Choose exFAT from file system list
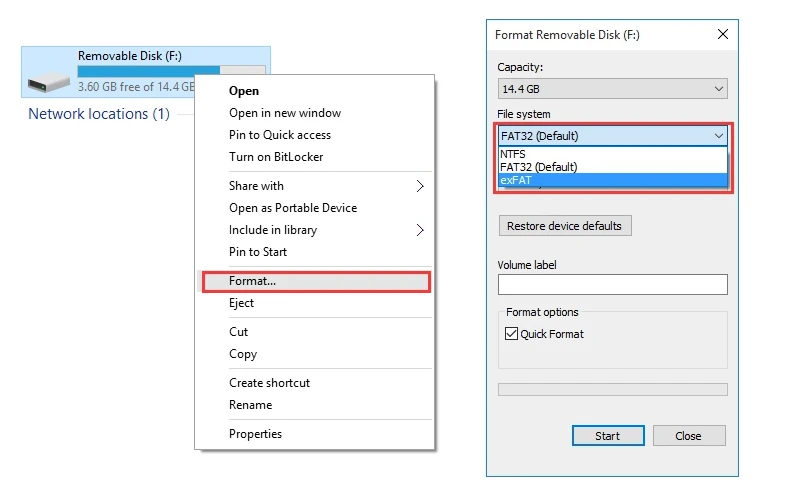The width and height of the screenshot is (800, 500). [x=612, y=180]
